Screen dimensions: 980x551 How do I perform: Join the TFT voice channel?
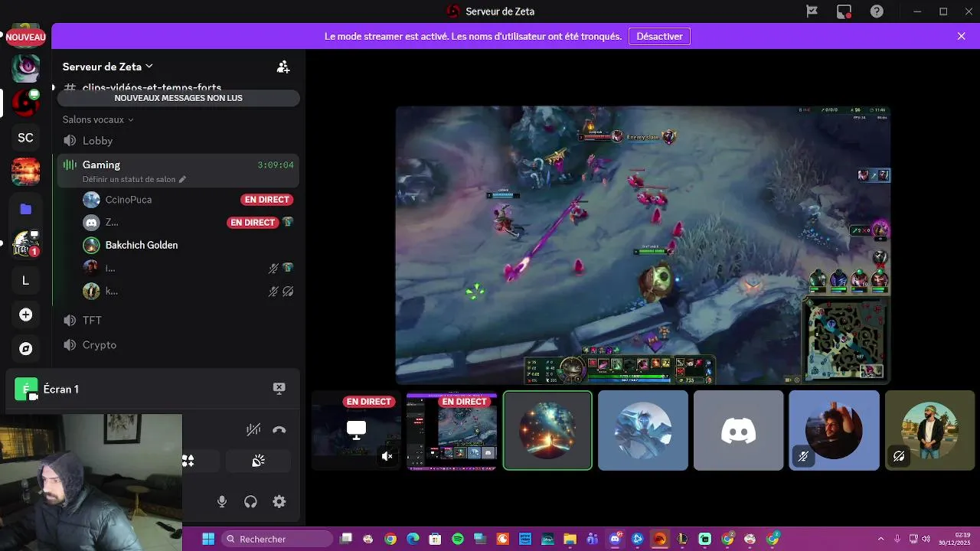[x=178, y=320]
